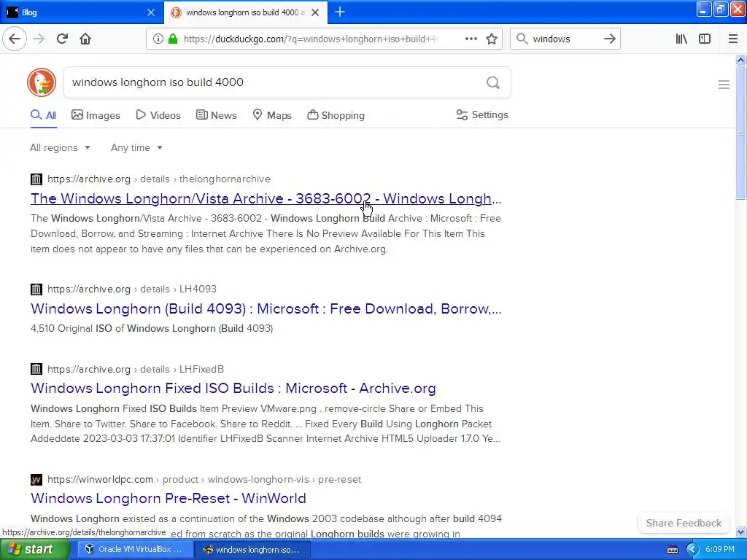The width and height of the screenshot is (747, 560).
Task: Open the Library bookshelf icon
Action: tap(681, 39)
